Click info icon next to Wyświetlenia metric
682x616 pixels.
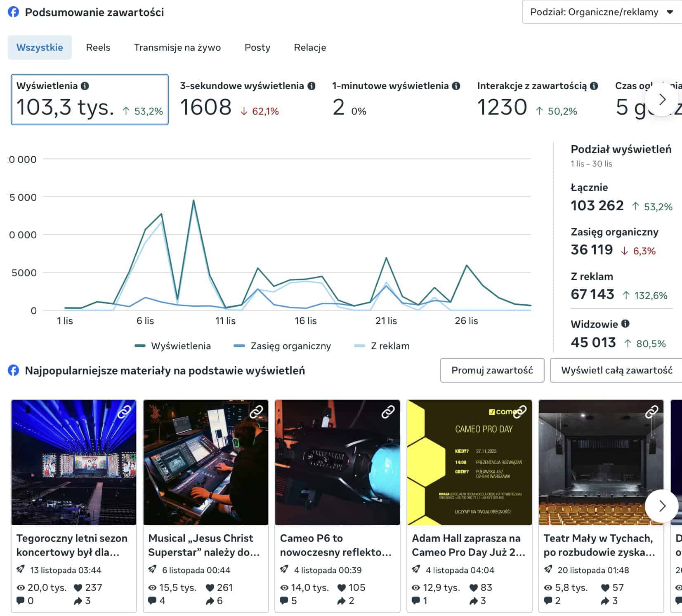click(x=85, y=86)
